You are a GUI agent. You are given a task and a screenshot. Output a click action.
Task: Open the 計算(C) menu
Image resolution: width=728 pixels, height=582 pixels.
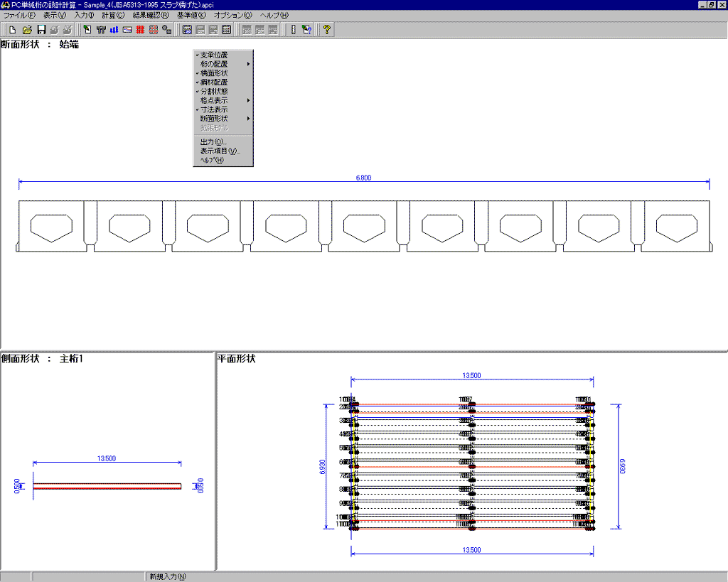point(112,15)
